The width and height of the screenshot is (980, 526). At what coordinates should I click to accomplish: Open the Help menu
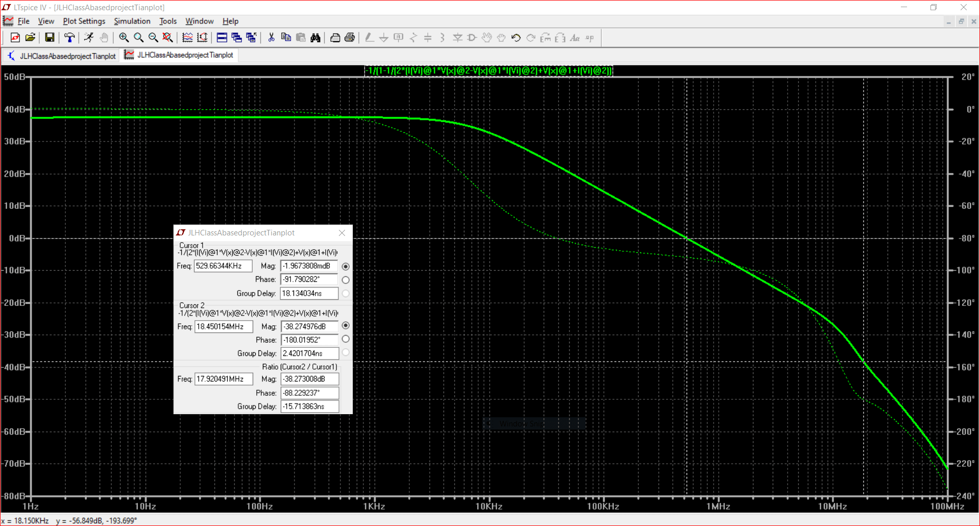pyautogui.click(x=231, y=21)
